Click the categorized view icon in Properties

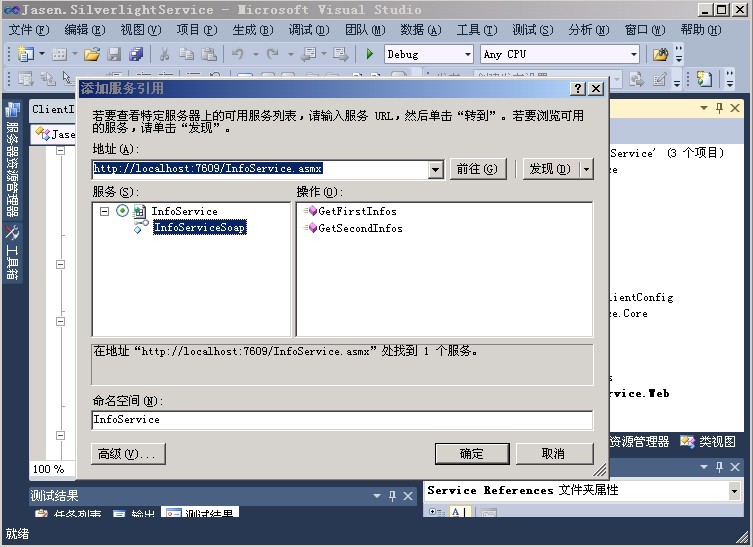437,512
